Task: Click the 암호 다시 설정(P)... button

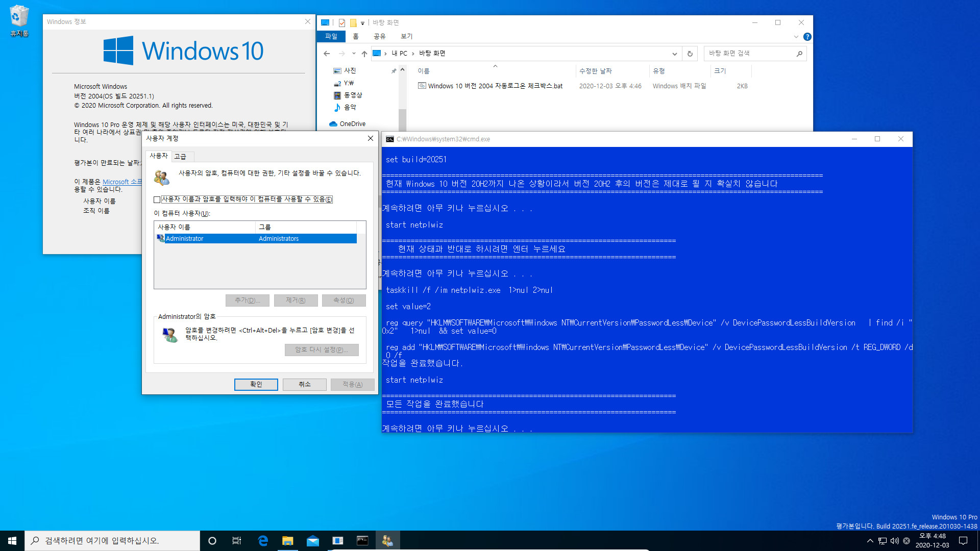Action: click(322, 350)
